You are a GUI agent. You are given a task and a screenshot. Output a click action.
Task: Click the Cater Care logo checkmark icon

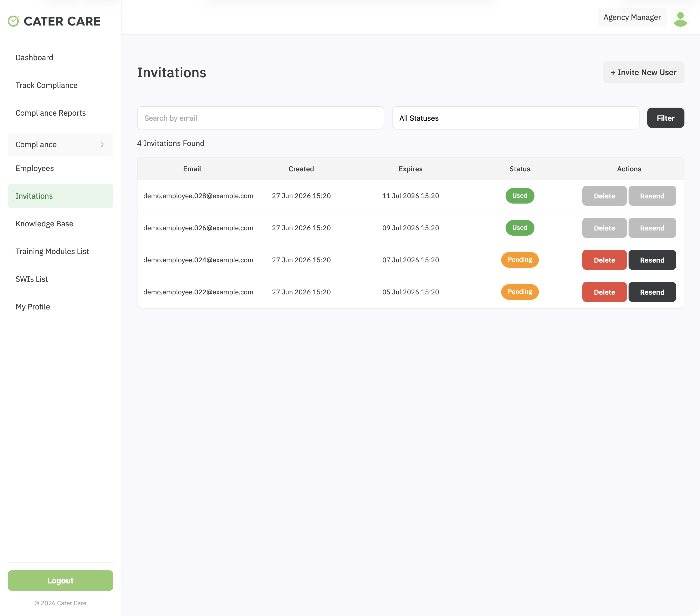(13, 21)
